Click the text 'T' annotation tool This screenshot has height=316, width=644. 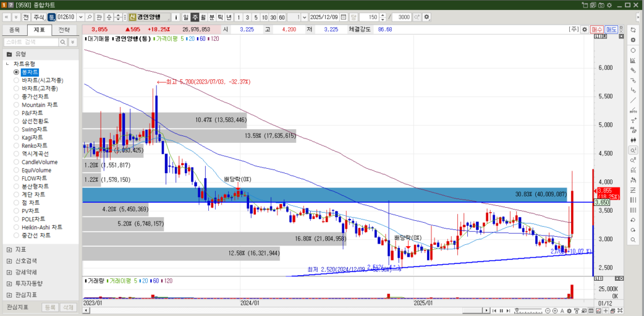[x=633, y=120]
